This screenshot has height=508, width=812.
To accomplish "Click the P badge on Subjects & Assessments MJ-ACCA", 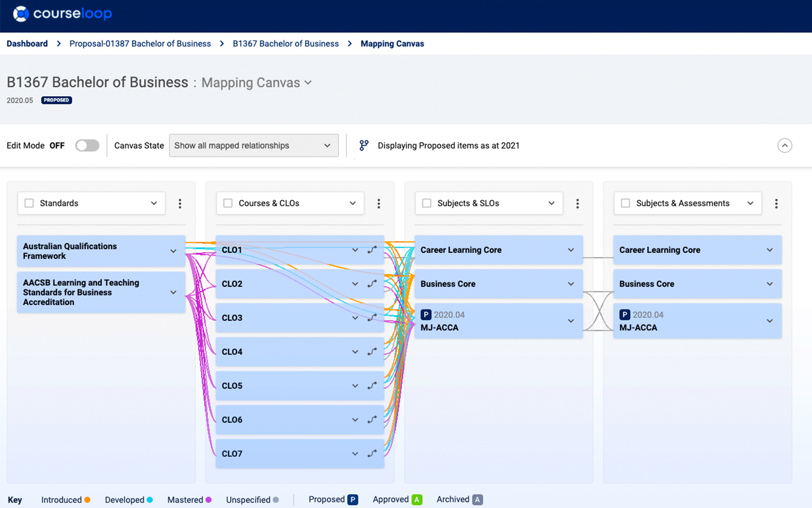I will point(625,315).
